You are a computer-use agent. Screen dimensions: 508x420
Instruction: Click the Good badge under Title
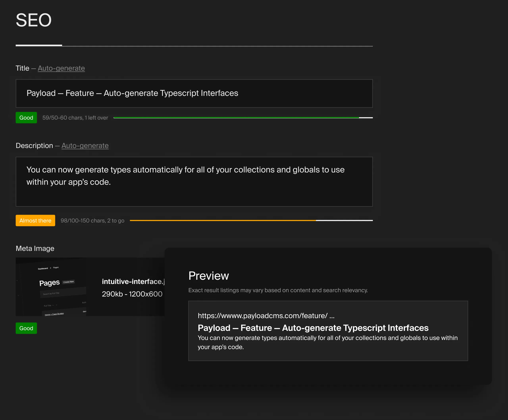coord(26,117)
